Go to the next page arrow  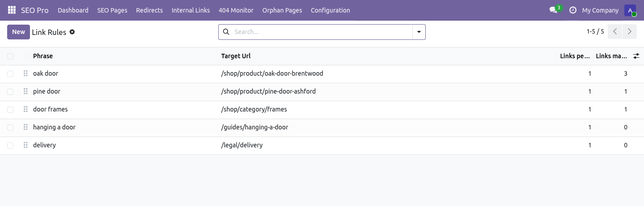pos(629,31)
